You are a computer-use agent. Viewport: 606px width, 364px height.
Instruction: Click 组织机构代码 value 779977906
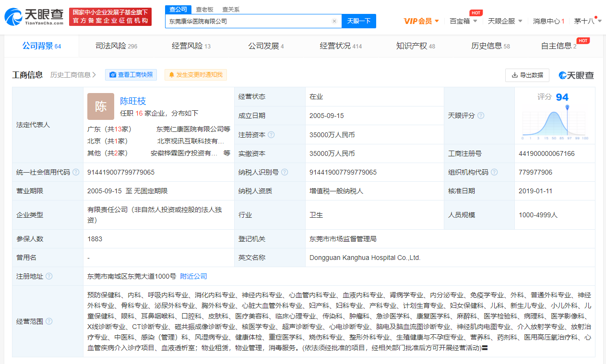click(535, 172)
